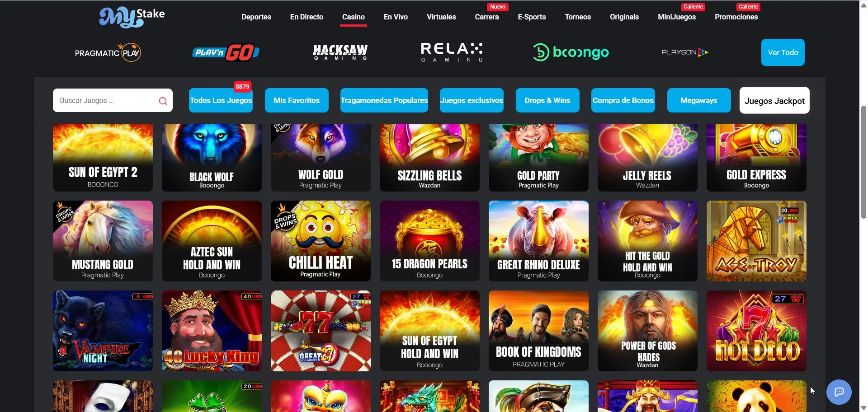This screenshot has width=868, height=412.
Task: Select the Pragmatic Play provider logo
Action: (108, 53)
